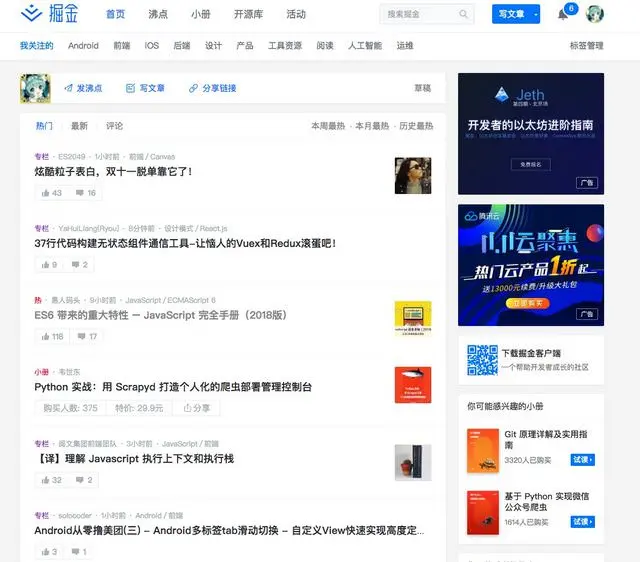Select the 后端 category

(x=182, y=46)
